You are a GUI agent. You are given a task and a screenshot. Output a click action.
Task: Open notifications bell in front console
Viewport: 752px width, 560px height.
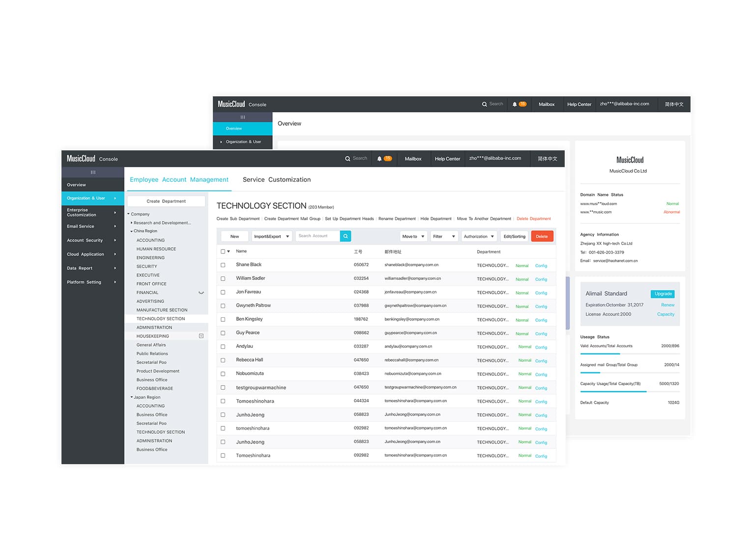(x=379, y=159)
